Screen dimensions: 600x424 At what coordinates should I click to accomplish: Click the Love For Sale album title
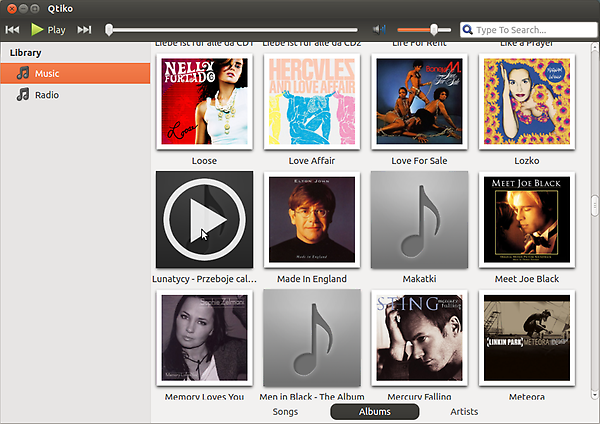pyautogui.click(x=419, y=161)
